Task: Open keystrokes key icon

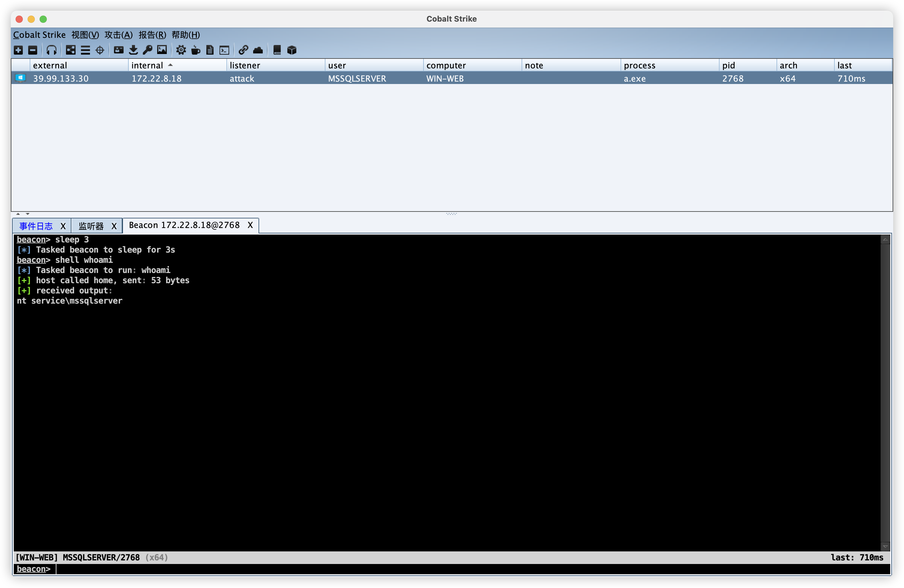Action: [x=148, y=50]
